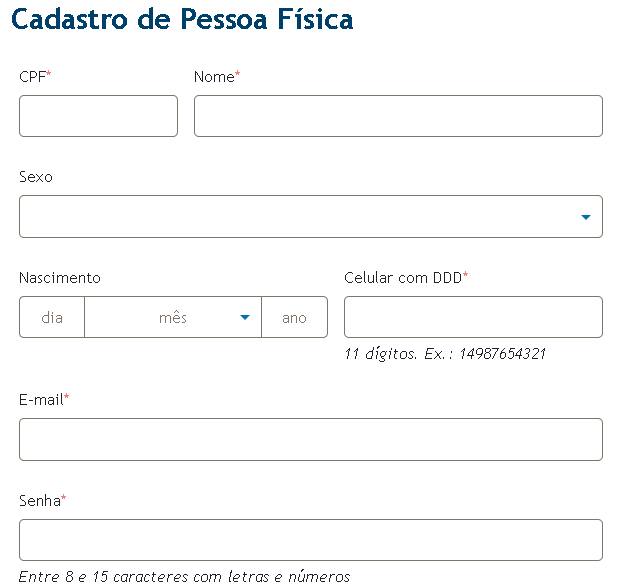
Task: Click the blue arrow beside mês
Action: tap(245, 318)
